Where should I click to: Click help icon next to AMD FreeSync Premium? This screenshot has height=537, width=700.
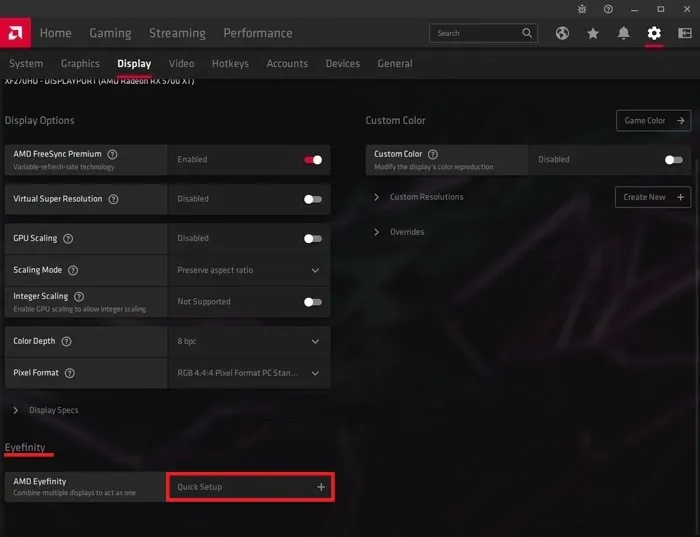[x=112, y=155]
